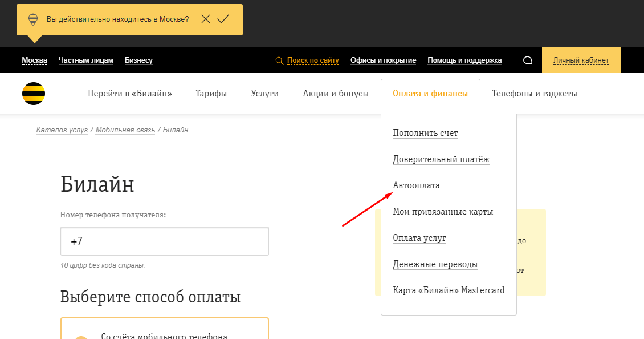Open the Тарифы menu
The height and width of the screenshot is (339, 644).
click(211, 94)
